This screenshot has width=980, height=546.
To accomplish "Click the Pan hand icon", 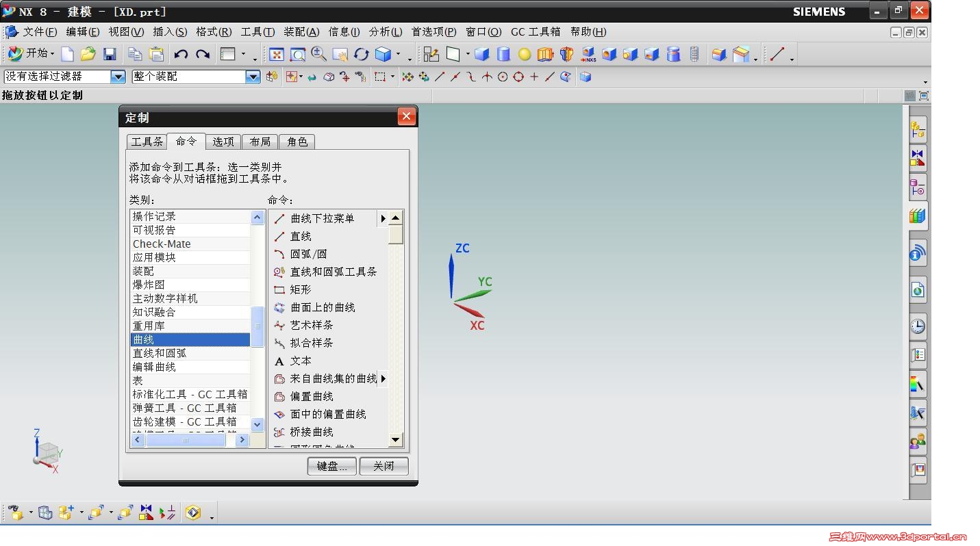I will 340,54.
